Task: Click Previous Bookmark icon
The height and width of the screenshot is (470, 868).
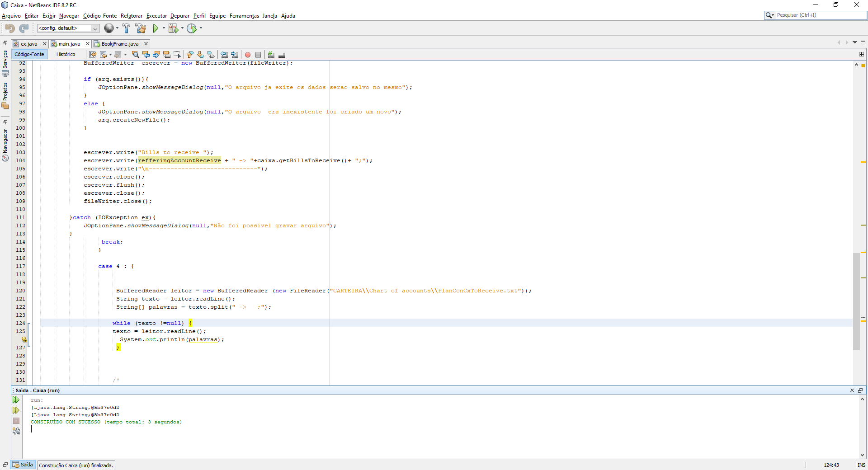Action: (x=190, y=55)
